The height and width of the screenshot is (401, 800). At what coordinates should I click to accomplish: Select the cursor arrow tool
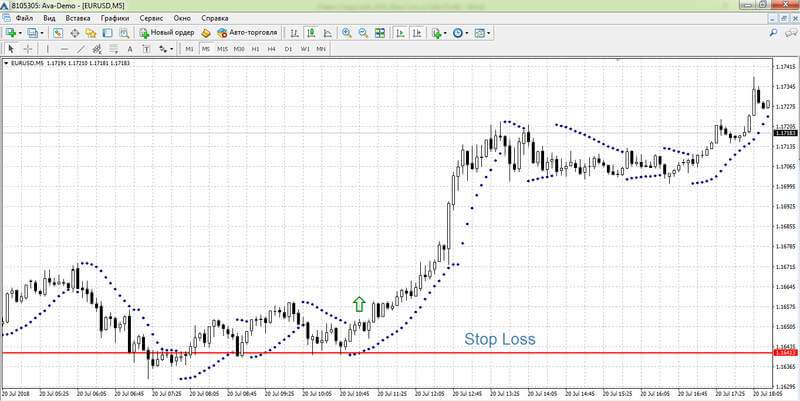pyautogui.click(x=11, y=49)
